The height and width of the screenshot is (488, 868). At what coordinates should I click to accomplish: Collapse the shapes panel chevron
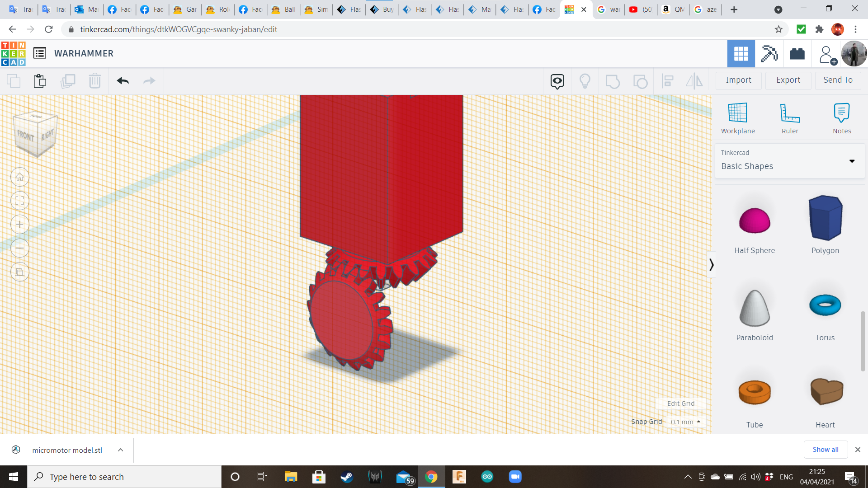711,264
